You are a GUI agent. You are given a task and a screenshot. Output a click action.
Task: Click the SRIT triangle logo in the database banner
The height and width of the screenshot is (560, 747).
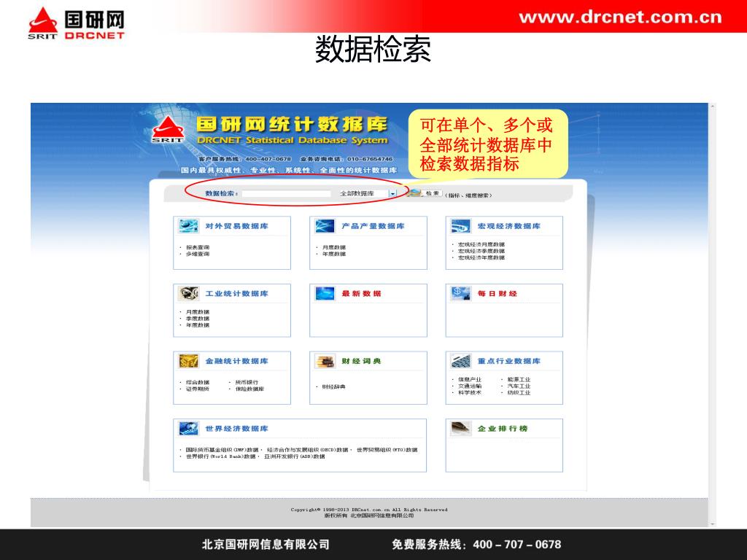168,130
